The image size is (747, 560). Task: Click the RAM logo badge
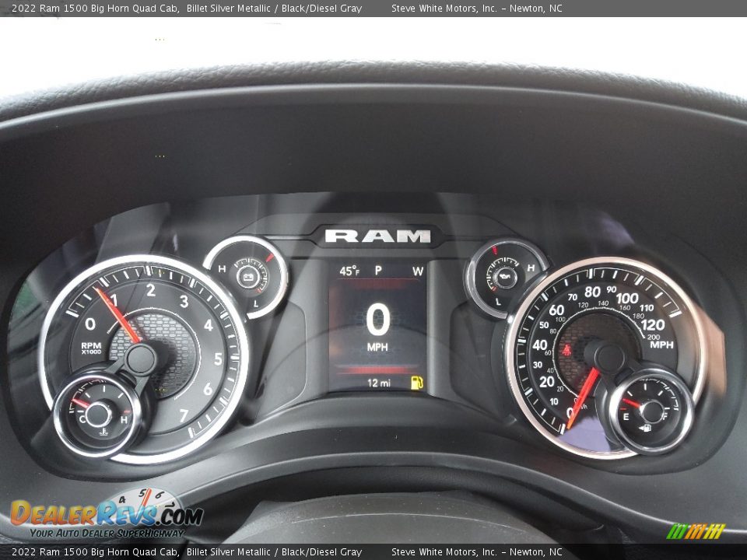click(378, 236)
